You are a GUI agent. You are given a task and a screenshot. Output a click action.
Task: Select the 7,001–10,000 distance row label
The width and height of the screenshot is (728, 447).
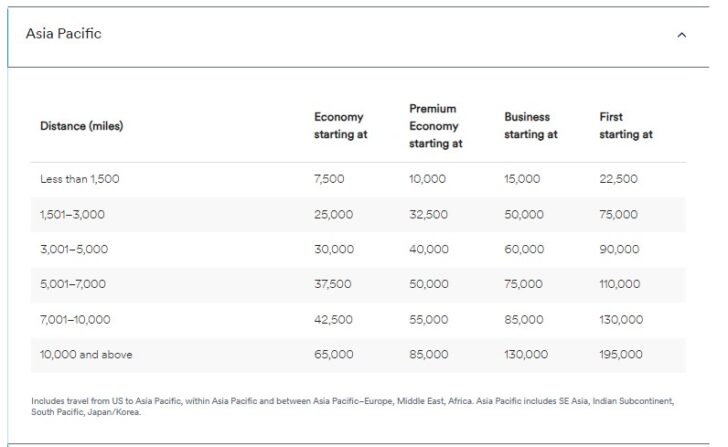point(75,319)
